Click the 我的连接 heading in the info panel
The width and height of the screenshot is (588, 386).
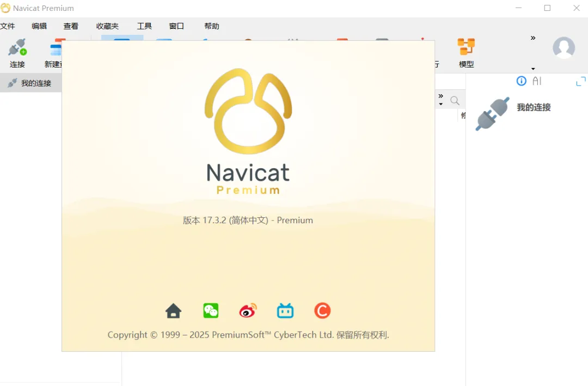coord(534,107)
